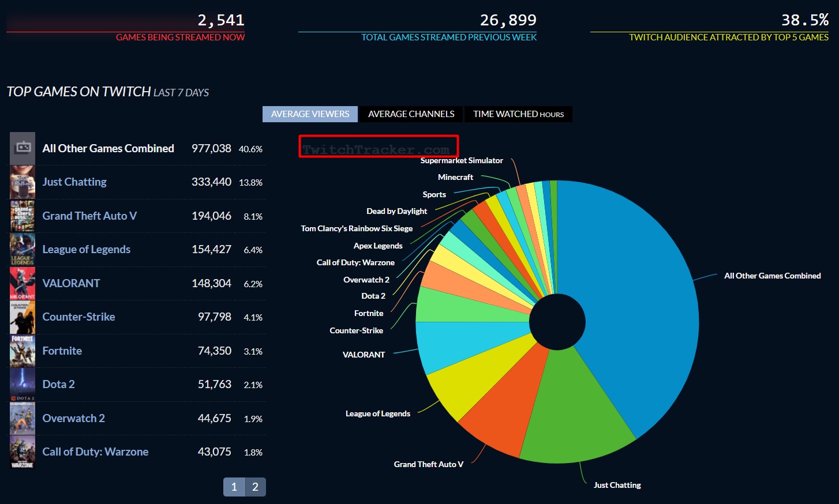Go to page 2 of games list
This screenshot has width=839, height=504.
tap(255, 487)
